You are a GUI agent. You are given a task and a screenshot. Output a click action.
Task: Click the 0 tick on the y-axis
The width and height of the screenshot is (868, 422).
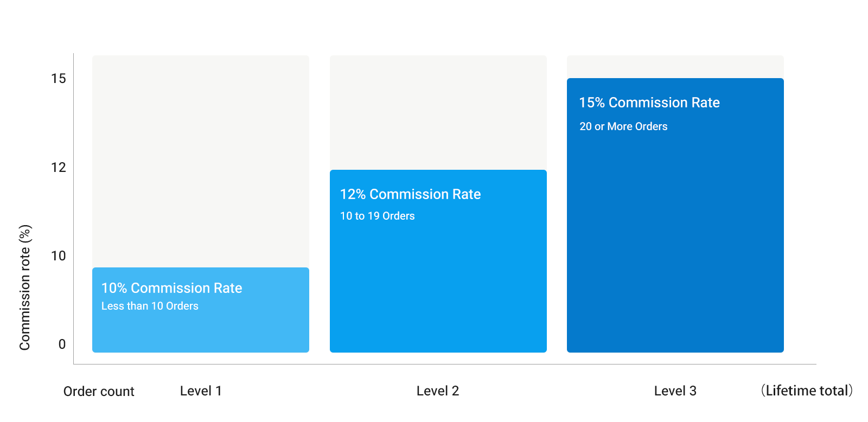[62, 344]
